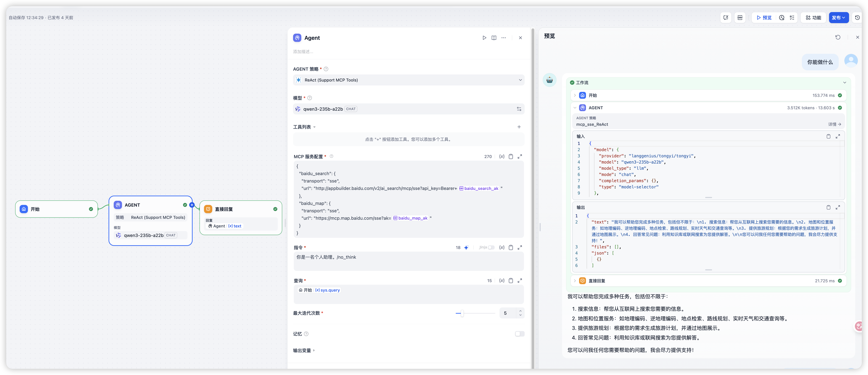Expand the 开始 step in workflow log
This screenshot has height=375, width=868.
tap(575, 95)
